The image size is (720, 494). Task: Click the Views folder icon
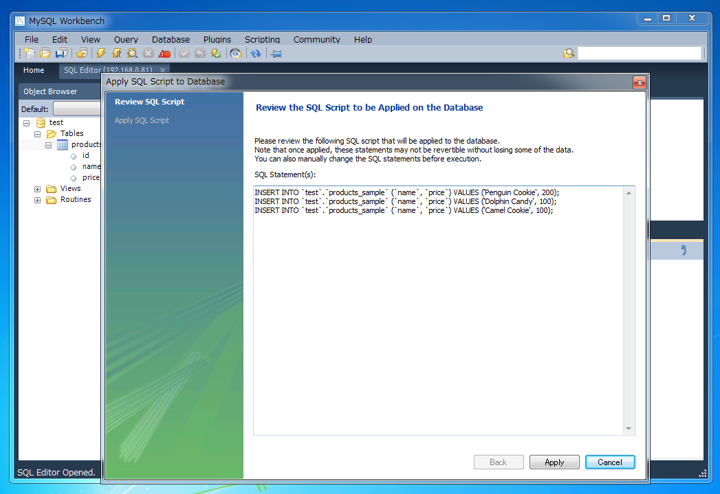[51, 189]
